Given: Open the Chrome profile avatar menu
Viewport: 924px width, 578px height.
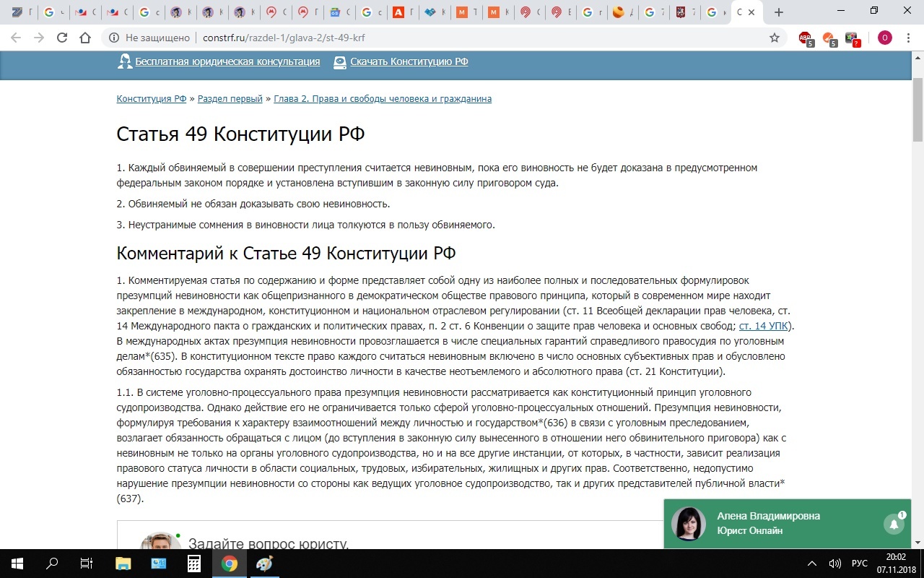Looking at the screenshot, I should (884, 38).
